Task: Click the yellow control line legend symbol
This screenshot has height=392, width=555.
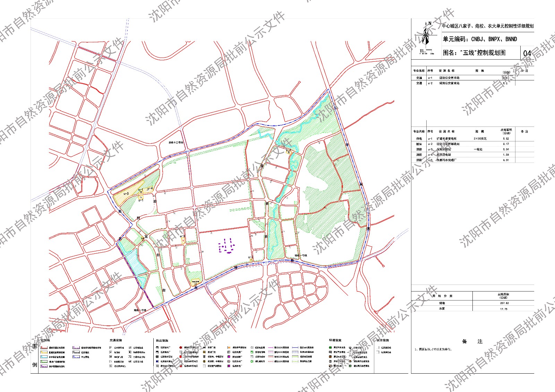Action: click(x=44, y=352)
